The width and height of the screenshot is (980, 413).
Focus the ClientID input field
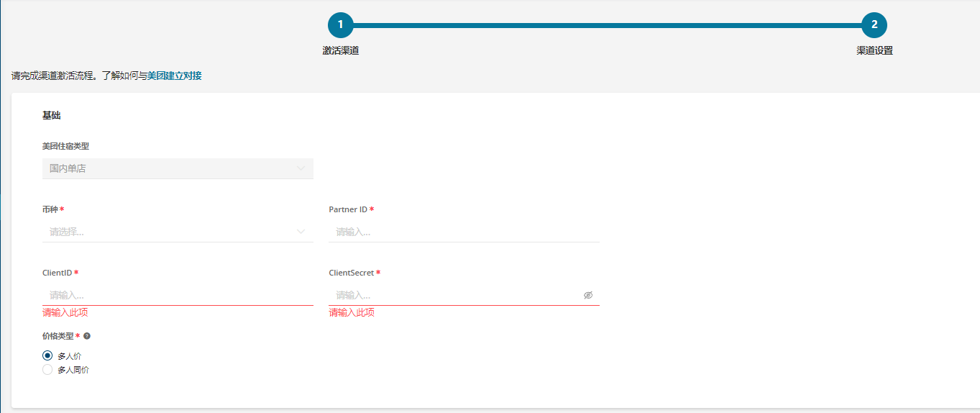tap(178, 295)
